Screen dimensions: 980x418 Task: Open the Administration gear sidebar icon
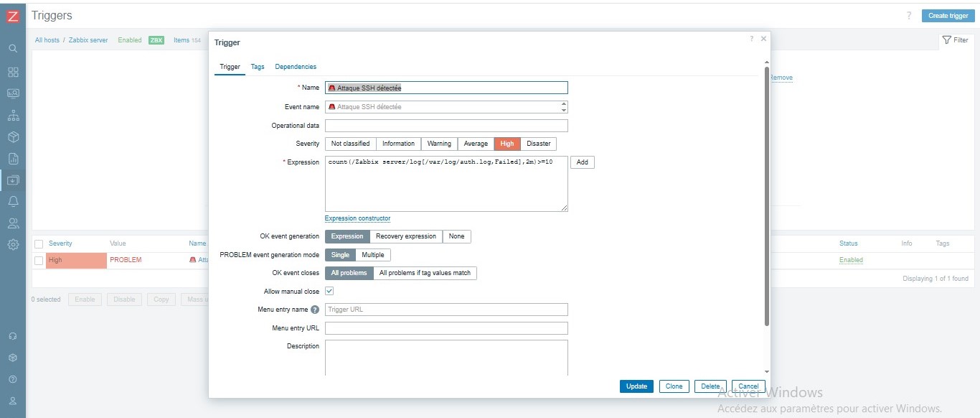pos(13,244)
